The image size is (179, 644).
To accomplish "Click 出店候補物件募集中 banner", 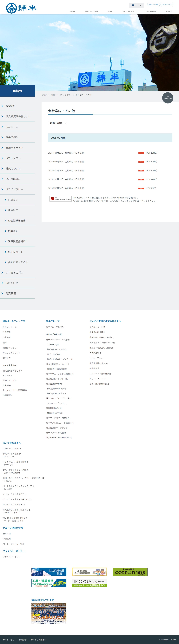I will click(x=49, y=572).
